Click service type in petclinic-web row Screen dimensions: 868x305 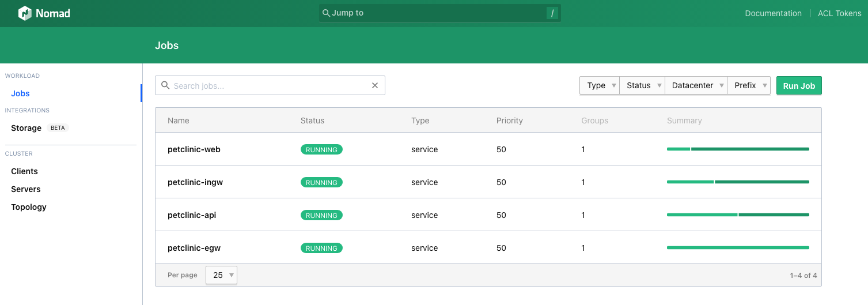(x=424, y=149)
